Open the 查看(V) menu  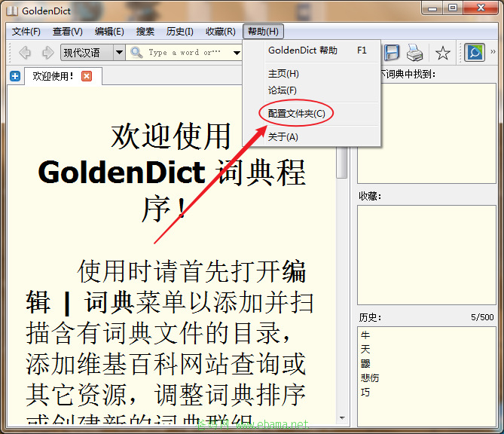(68, 32)
